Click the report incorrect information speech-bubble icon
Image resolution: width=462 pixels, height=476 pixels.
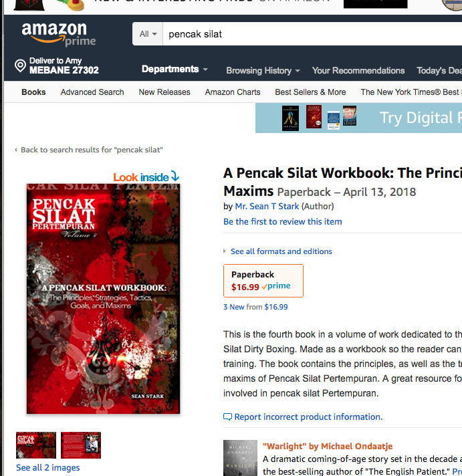[227, 416]
